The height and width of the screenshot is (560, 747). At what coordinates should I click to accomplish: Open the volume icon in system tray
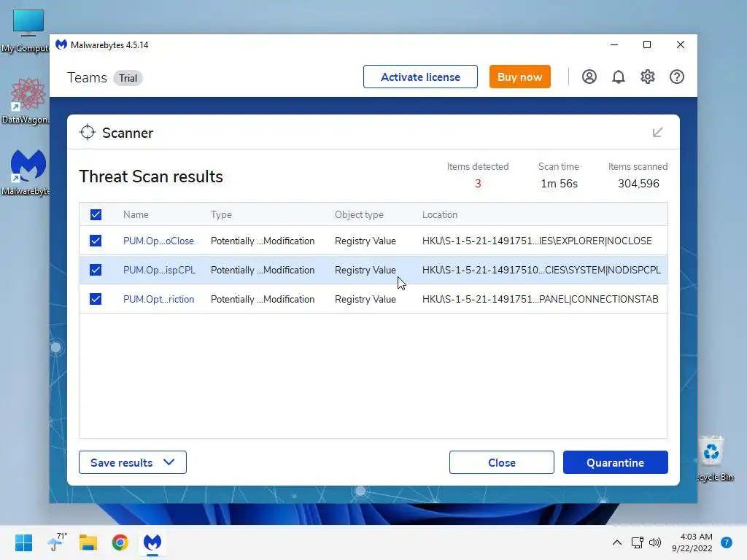[655, 542]
